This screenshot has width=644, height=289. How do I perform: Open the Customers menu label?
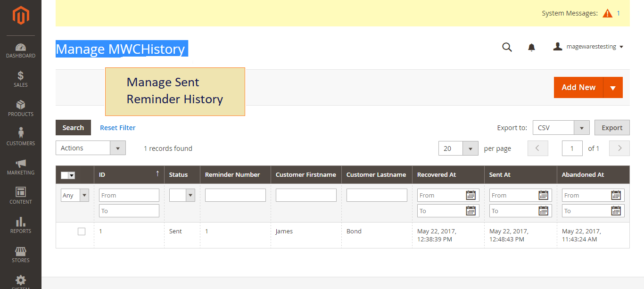[x=21, y=143]
